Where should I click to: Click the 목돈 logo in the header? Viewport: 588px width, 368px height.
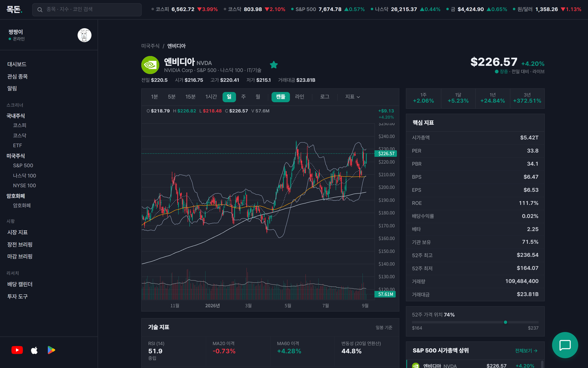click(14, 9)
